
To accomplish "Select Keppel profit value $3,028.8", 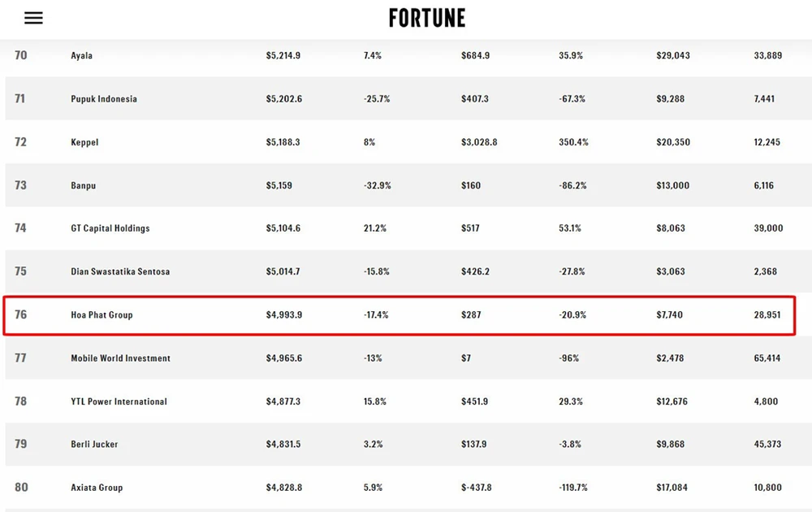I will (x=479, y=142).
